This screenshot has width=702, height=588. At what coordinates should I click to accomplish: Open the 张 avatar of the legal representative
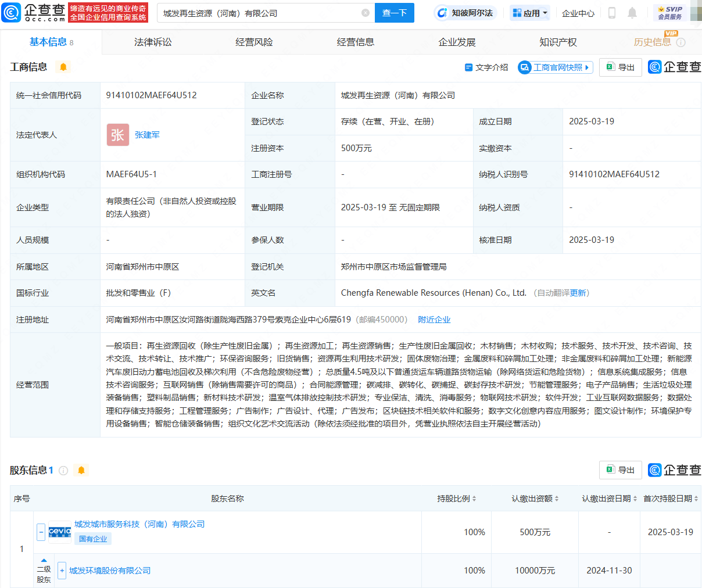(118, 135)
